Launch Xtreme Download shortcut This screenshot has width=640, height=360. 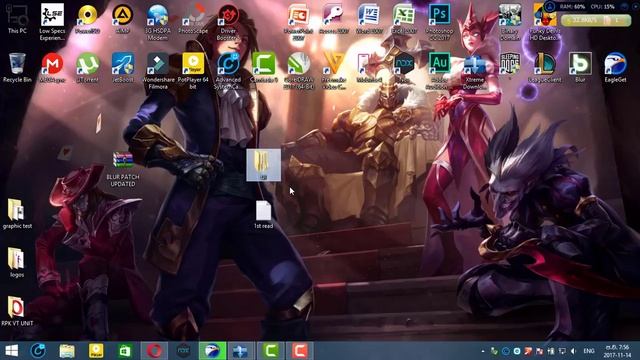coord(474,70)
